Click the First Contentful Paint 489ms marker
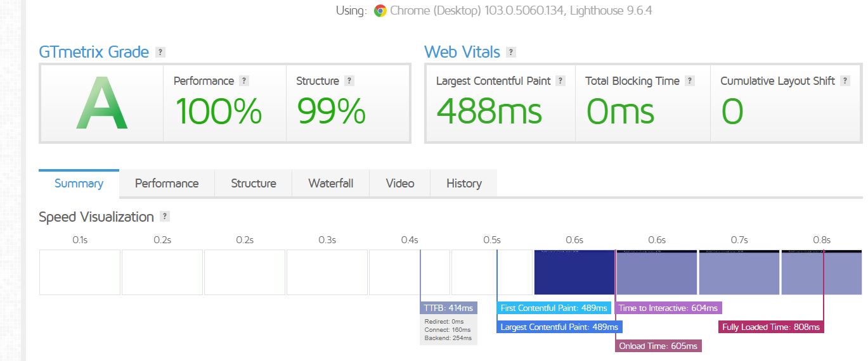The width and height of the screenshot is (868, 361). tap(554, 308)
